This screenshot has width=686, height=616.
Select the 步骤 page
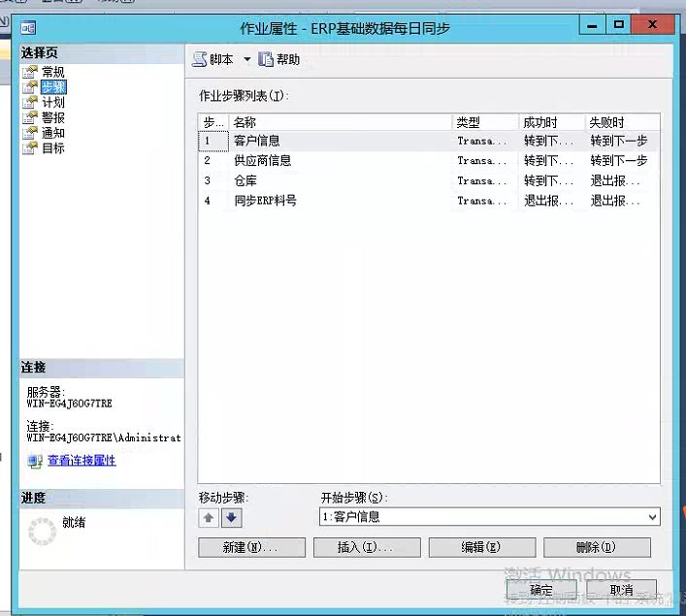point(52,87)
